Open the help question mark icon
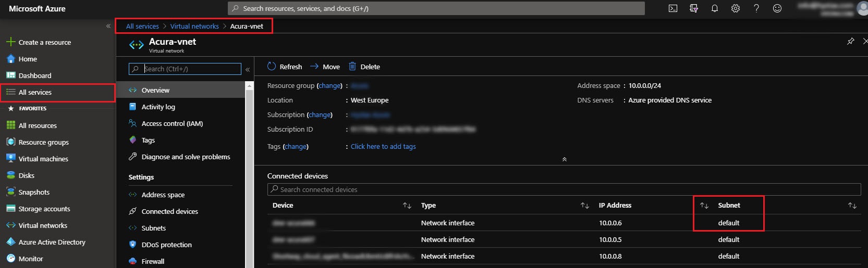Screen dimensions: 868x268 tap(756, 8)
